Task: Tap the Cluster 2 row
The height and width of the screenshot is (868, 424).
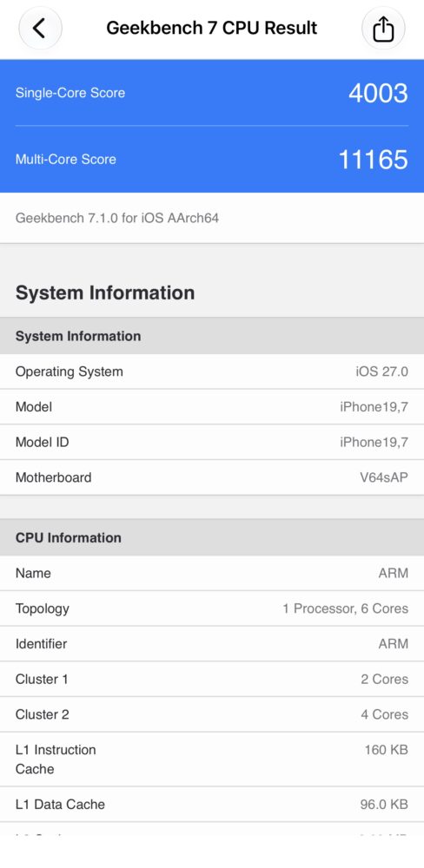Action: 212,714
